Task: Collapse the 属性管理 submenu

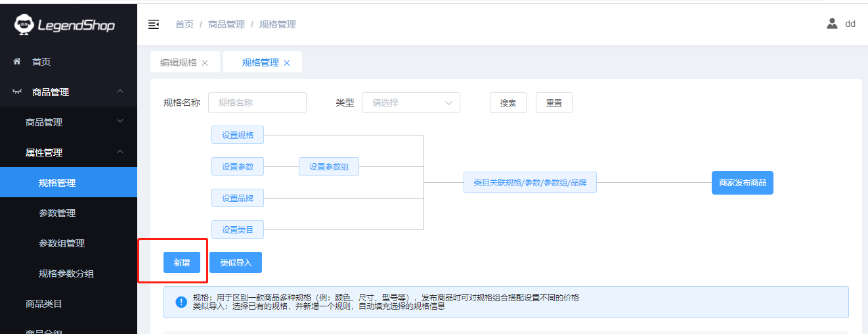Action: pyautogui.click(x=120, y=152)
